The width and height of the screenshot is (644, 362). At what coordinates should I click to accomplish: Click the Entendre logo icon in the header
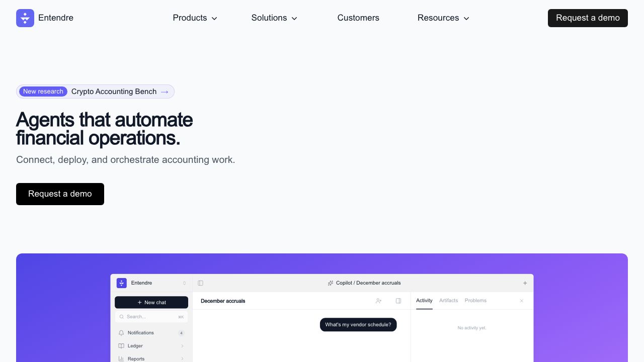pyautogui.click(x=25, y=18)
